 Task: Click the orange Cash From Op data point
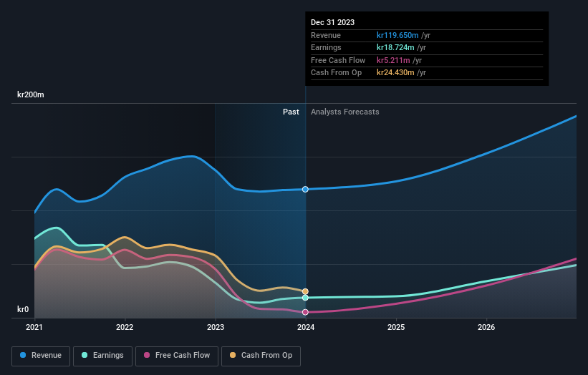tap(305, 291)
